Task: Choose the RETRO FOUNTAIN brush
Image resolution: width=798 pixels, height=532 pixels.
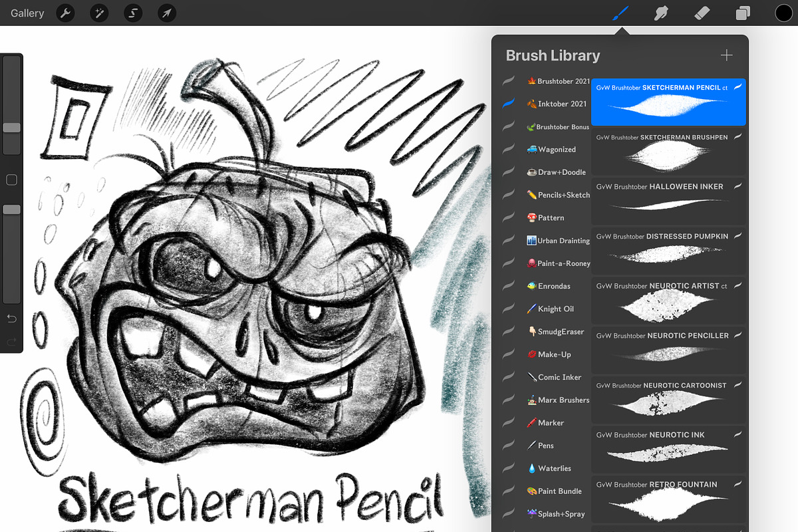Action: [668, 499]
